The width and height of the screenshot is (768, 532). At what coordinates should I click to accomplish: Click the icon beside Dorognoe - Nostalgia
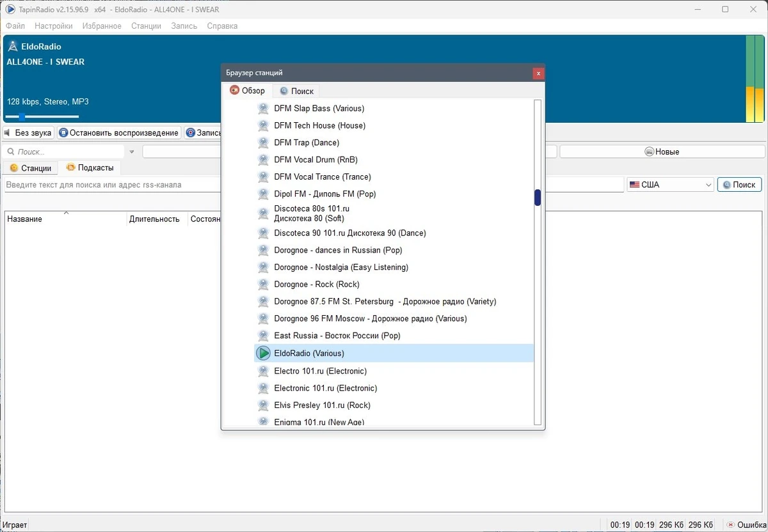(263, 267)
